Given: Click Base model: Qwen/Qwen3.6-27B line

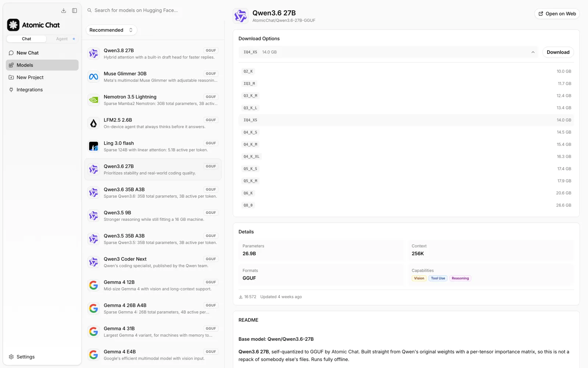Looking at the screenshot, I should pyautogui.click(x=276, y=339).
